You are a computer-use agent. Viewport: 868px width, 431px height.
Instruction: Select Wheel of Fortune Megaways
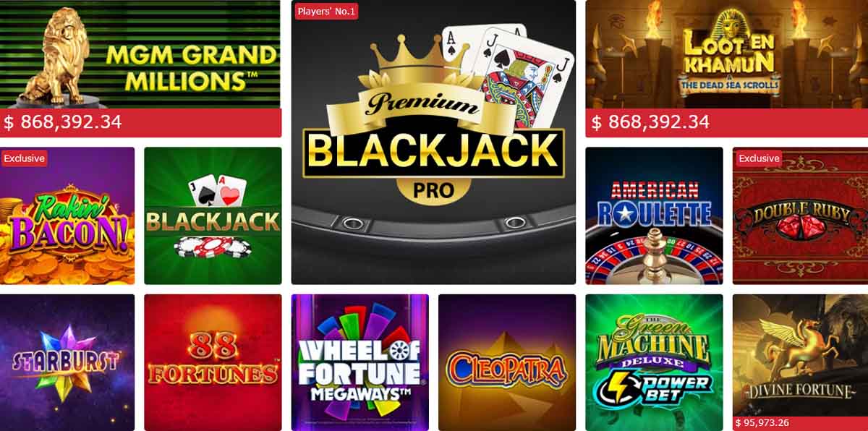pos(360,362)
